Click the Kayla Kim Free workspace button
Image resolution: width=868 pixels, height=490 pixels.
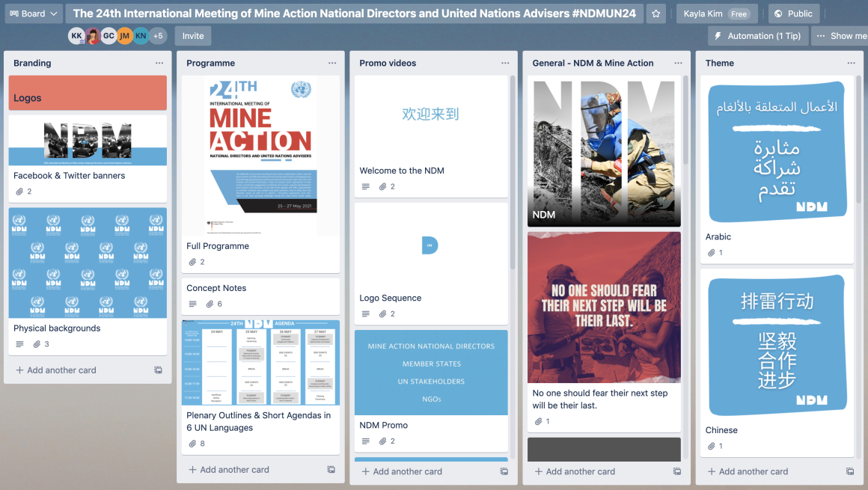[x=716, y=13]
